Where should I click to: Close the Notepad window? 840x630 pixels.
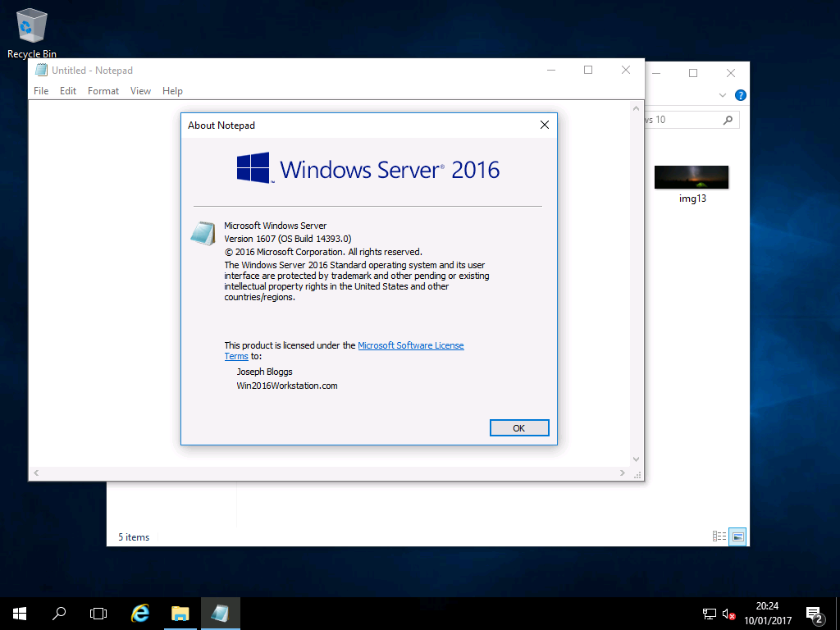pos(626,70)
